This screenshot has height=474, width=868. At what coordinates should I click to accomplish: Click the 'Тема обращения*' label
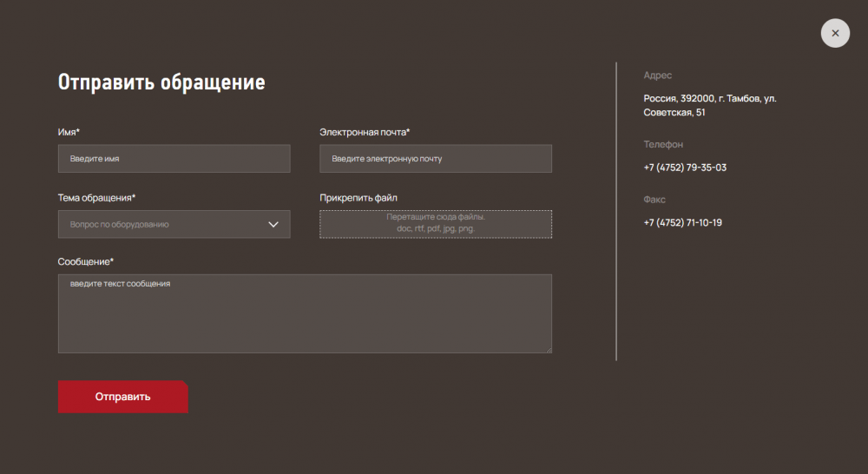(96, 198)
